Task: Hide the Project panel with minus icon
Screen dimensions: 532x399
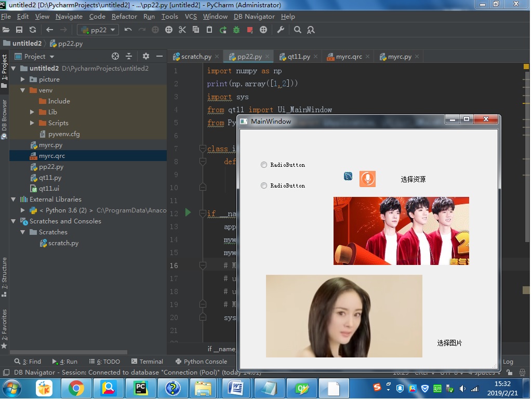Action: click(x=159, y=56)
